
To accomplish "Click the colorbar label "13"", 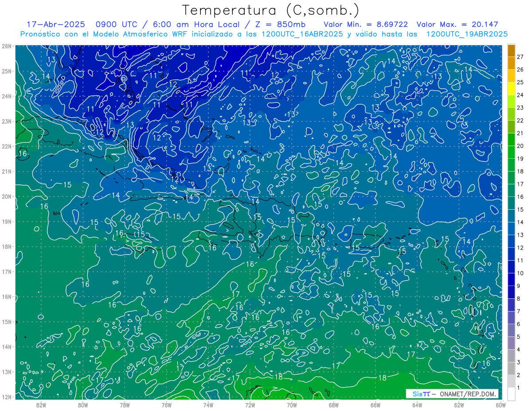I will [520, 235].
